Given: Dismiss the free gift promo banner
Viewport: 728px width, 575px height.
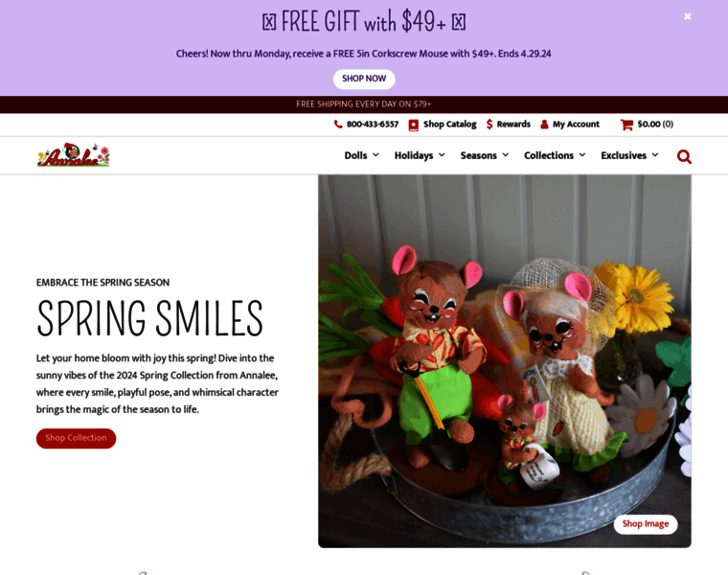Looking at the screenshot, I should coord(688,16).
